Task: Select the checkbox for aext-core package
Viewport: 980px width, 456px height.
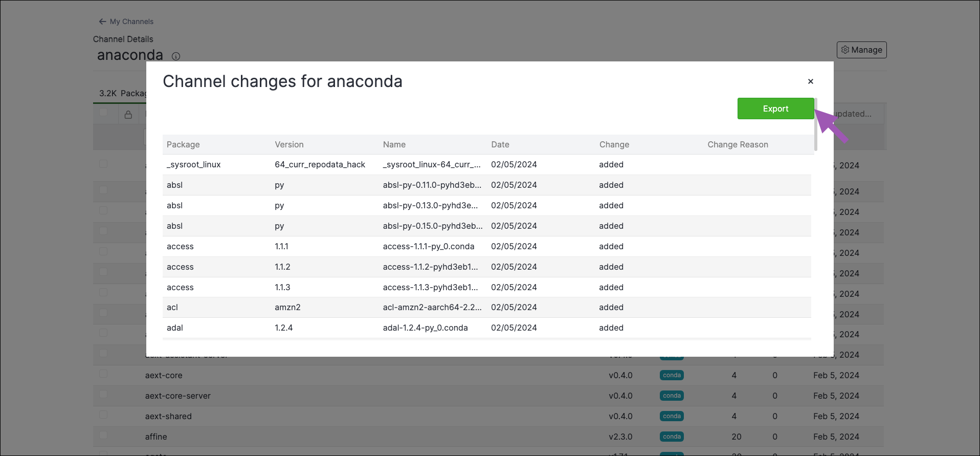Action: coord(103,374)
